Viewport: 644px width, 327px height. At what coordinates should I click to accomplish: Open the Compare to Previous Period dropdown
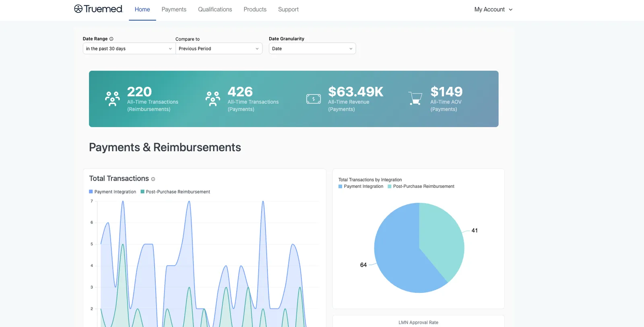(x=219, y=49)
